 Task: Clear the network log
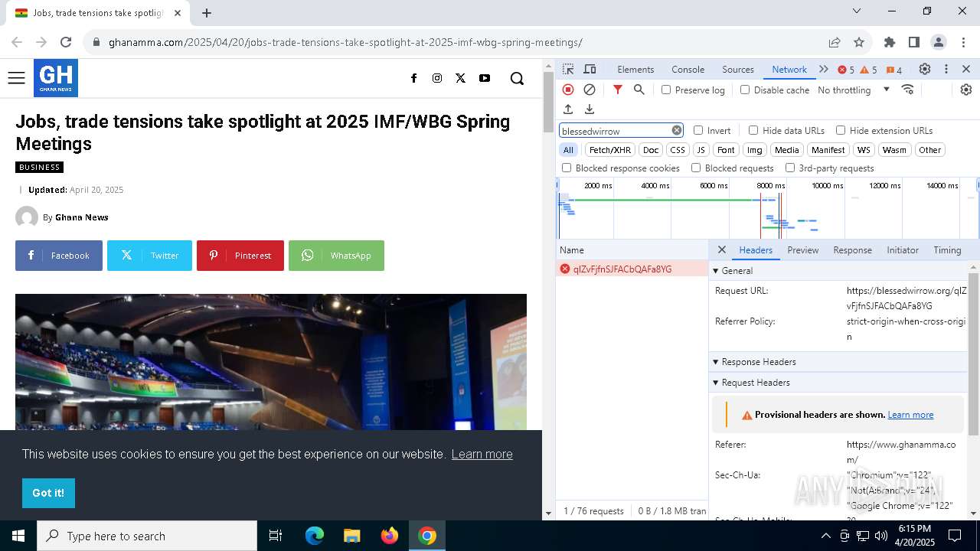(590, 90)
